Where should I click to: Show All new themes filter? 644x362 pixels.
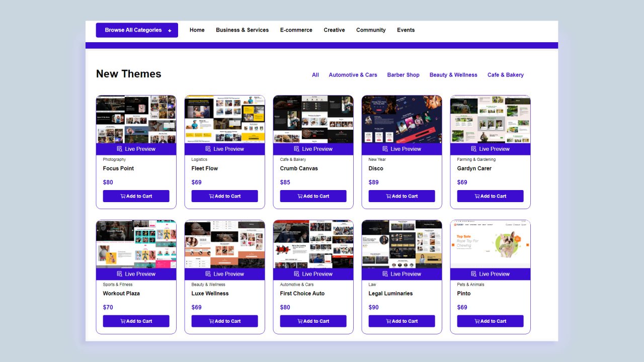coord(315,75)
